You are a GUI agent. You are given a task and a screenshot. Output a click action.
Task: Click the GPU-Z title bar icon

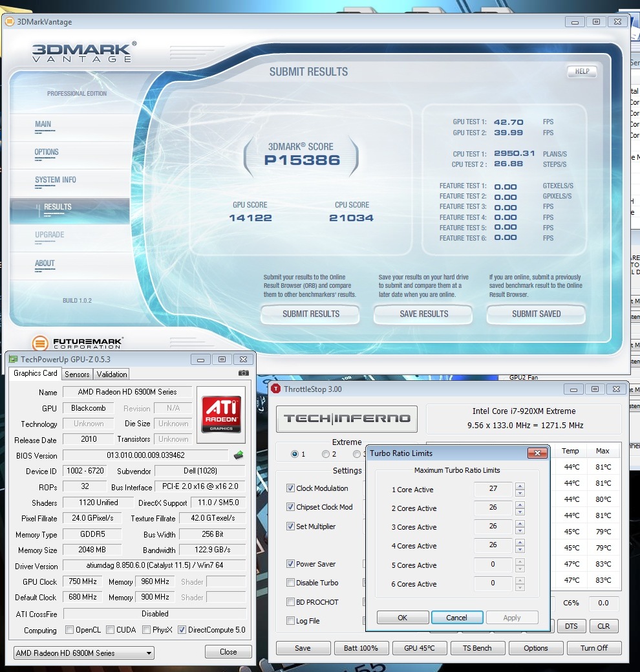[14, 359]
